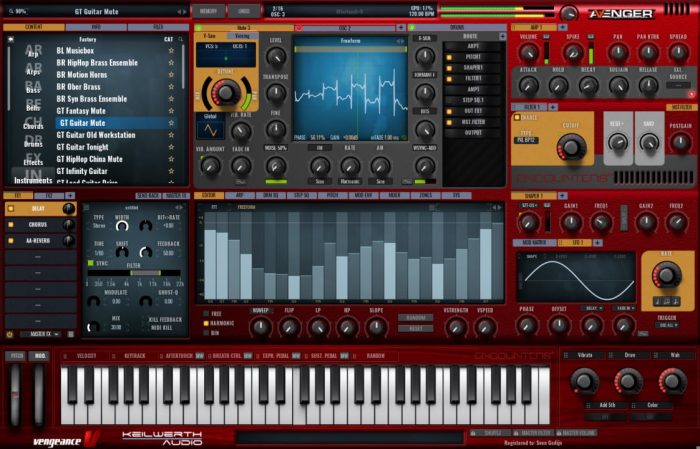Favorite the BL Musicbox preset star

171,50
